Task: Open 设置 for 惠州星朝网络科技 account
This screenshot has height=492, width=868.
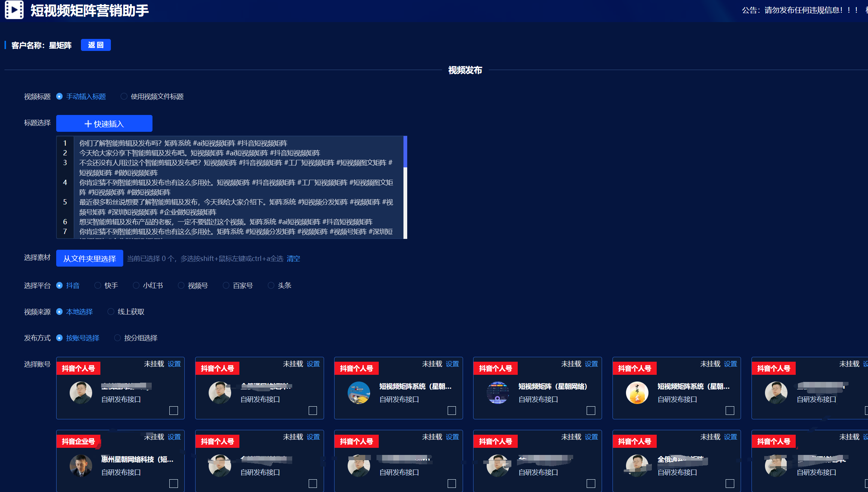Action: [x=174, y=437]
